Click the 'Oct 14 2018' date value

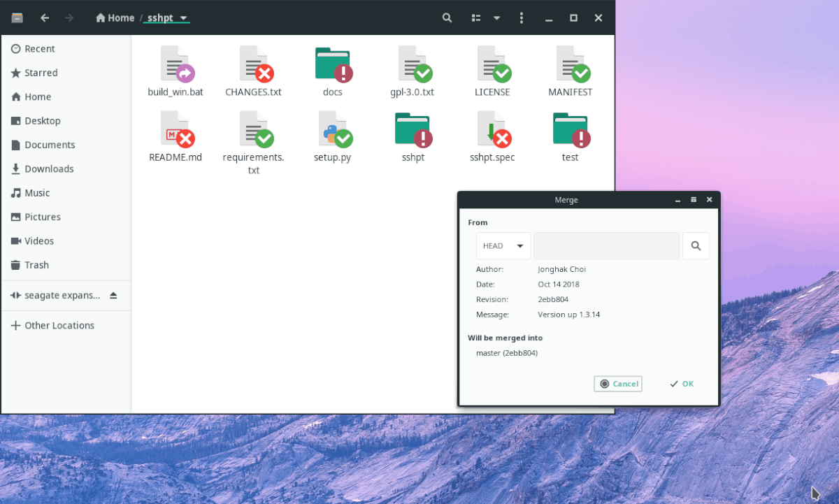tap(559, 285)
